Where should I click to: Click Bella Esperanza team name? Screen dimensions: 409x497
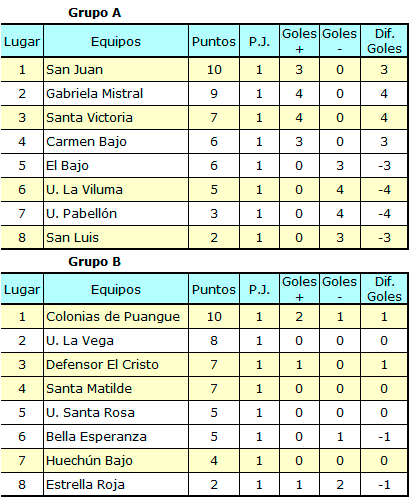tap(96, 437)
